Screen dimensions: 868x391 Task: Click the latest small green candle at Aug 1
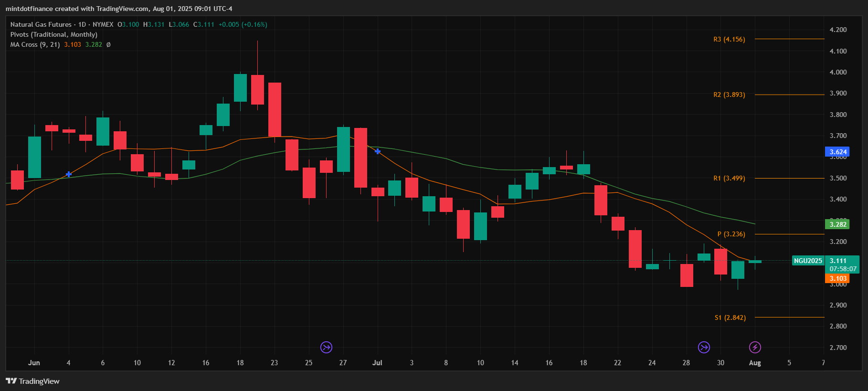(755, 262)
